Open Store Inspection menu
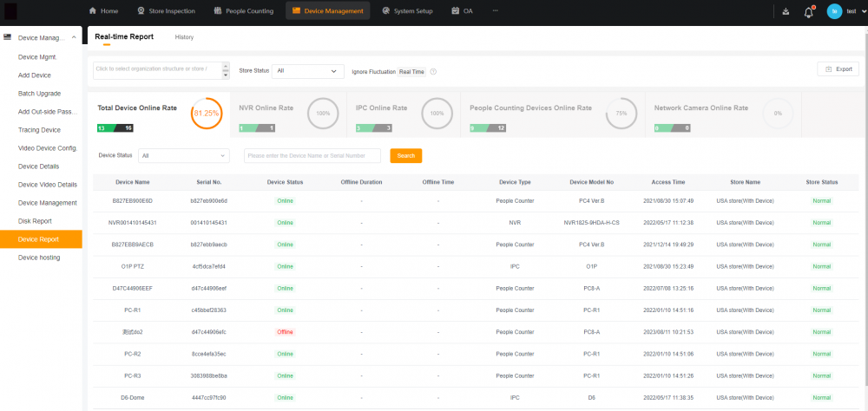The height and width of the screenshot is (411, 868). click(x=166, y=11)
